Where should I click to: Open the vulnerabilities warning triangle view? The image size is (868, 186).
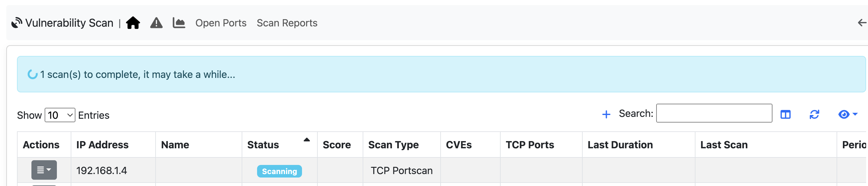pos(157,23)
